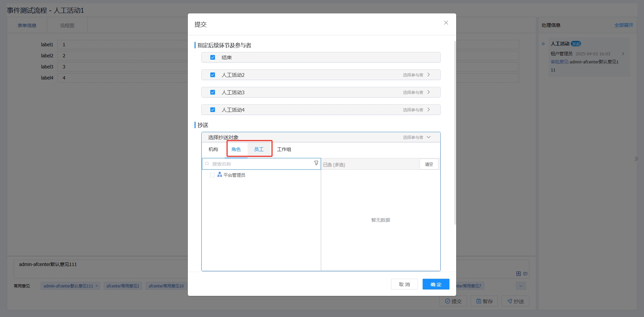Click the arrow next to 租户管理员 timestamp
The height and width of the screenshot is (317, 644).
pyautogui.click(x=623, y=54)
